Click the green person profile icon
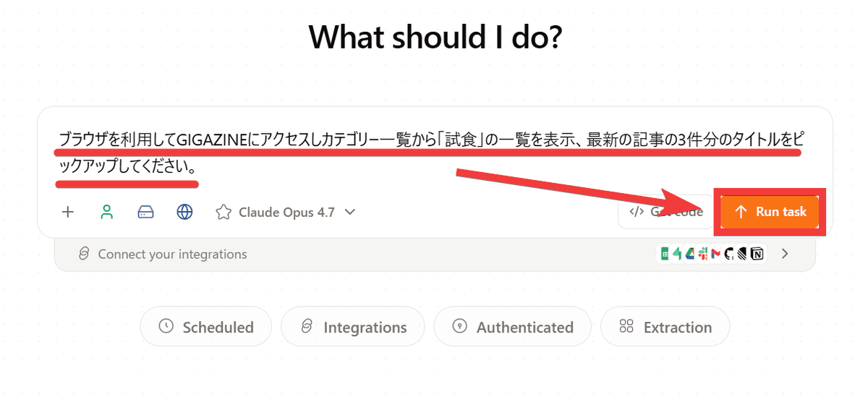Image resolution: width=868 pixels, height=394 pixels. pyautogui.click(x=107, y=212)
